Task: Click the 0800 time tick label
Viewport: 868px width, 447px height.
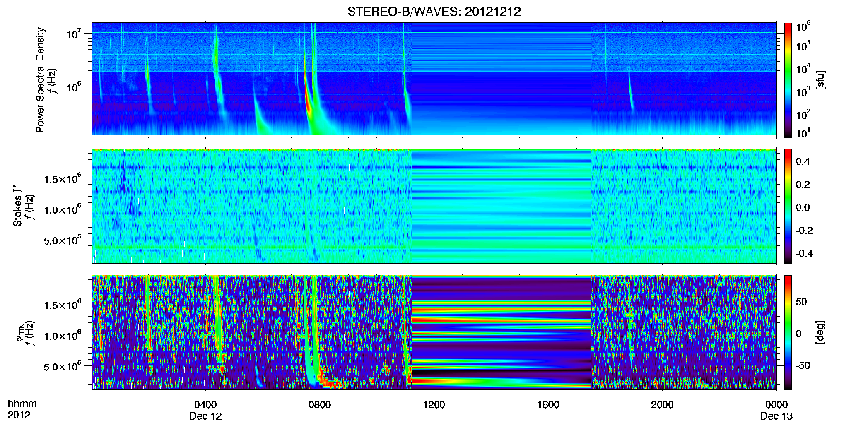Action: 320,404
